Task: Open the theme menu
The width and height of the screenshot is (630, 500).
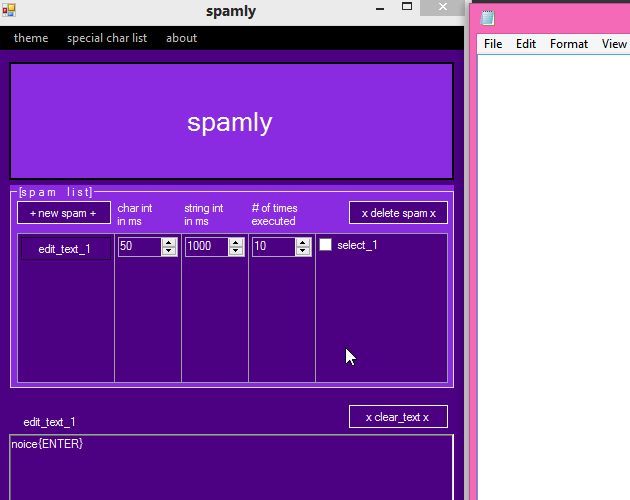Action: click(x=31, y=38)
